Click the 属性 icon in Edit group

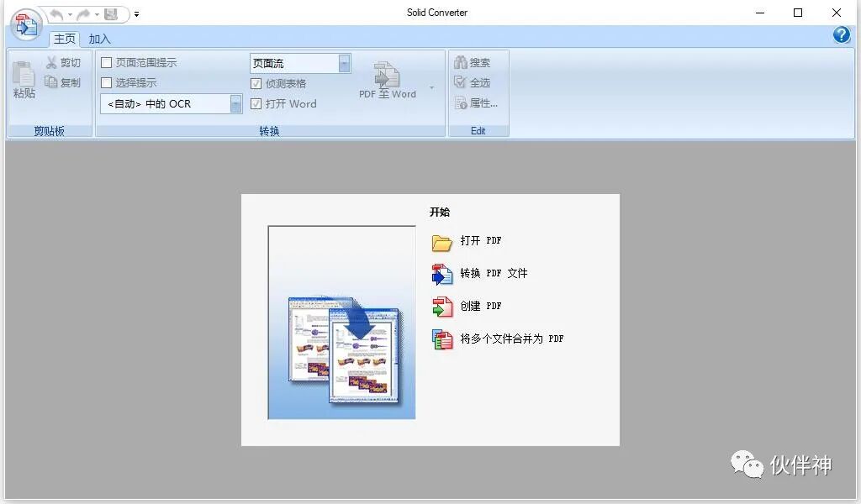coord(462,104)
